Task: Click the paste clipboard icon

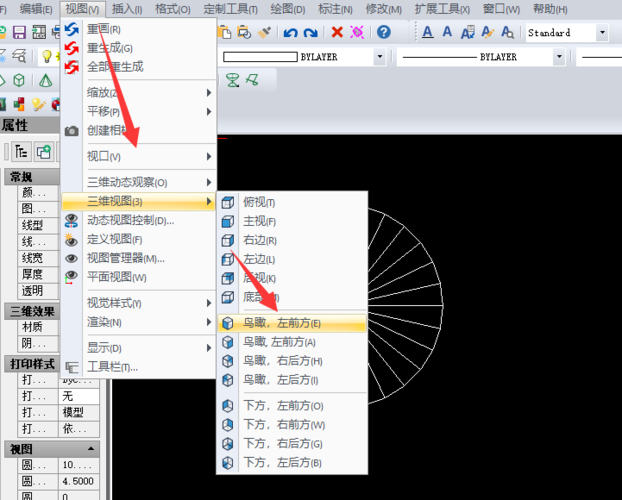Action: (225, 32)
